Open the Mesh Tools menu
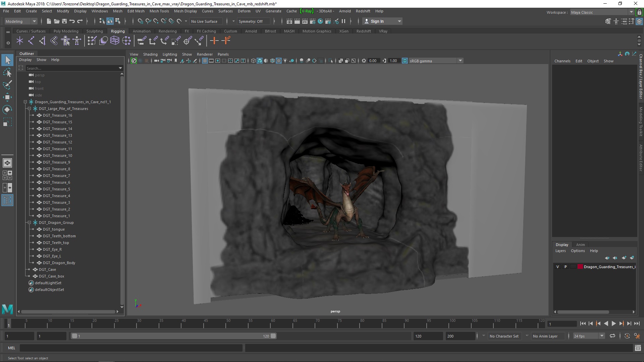The width and height of the screenshot is (644, 362). (x=159, y=11)
